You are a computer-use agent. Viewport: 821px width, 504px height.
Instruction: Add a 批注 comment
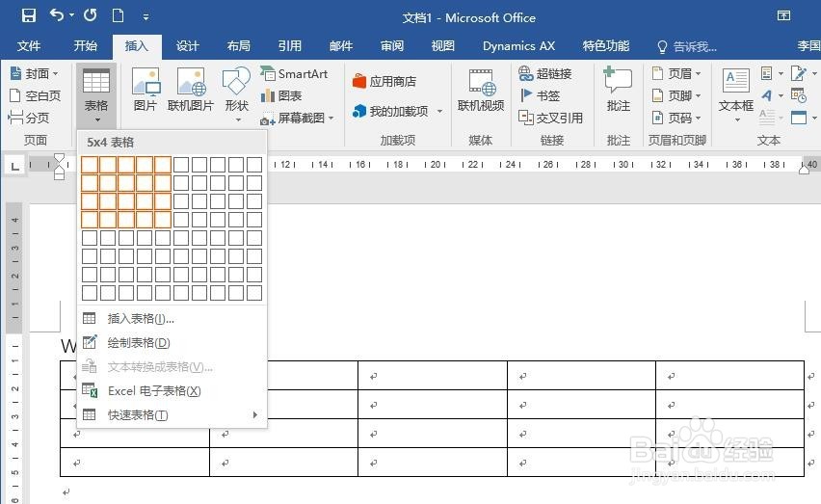(x=619, y=89)
